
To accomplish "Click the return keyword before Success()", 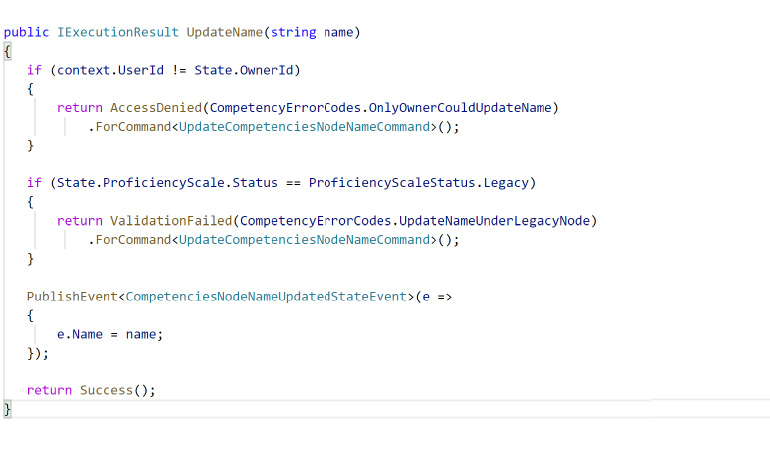I will pyautogui.click(x=49, y=391).
